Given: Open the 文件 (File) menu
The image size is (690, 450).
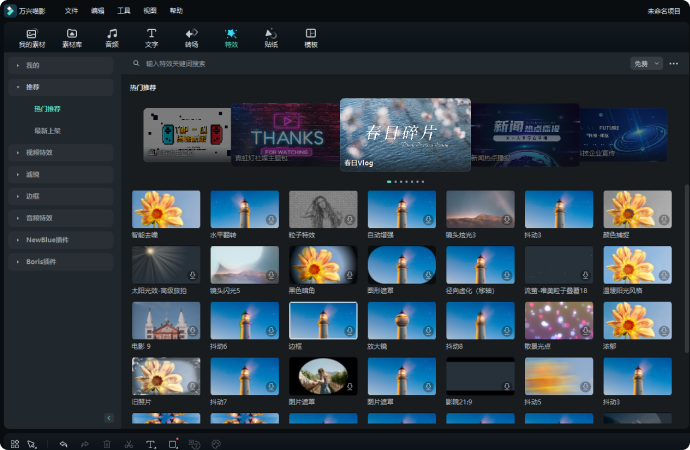Looking at the screenshot, I should (x=71, y=10).
